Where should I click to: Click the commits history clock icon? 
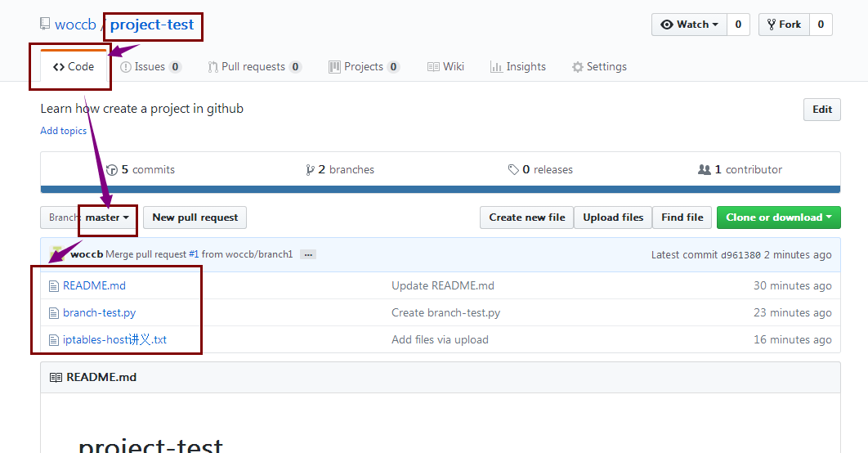pos(112,170)
